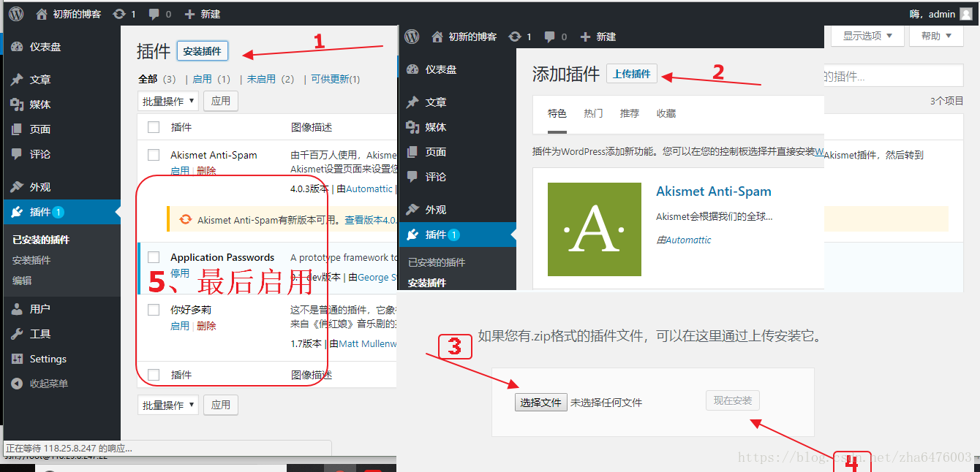
Task: Open 文章 icon in the Add Plugins window sidebar
Action: click(x=412, y=102)
